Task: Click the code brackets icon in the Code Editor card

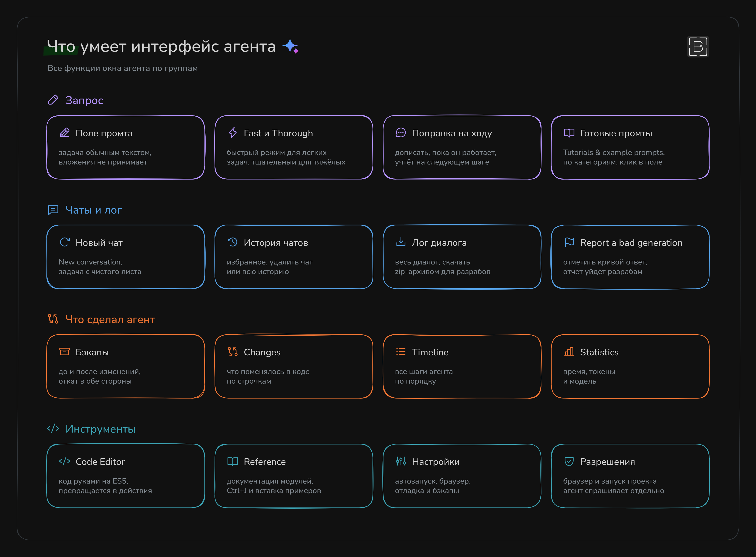Action: pos(64,461)
